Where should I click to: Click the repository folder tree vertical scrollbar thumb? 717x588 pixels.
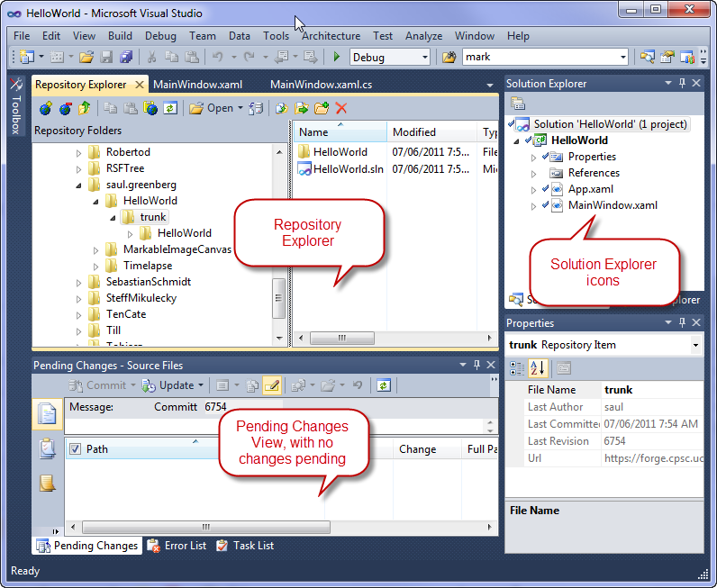(278, 298)
